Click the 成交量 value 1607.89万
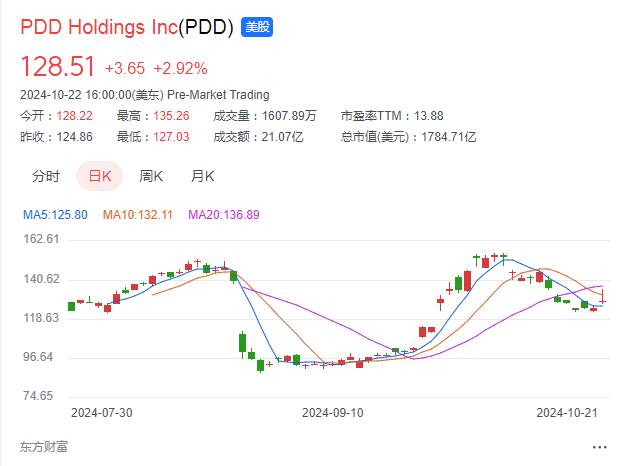This screenshot has height=466, width=627. (x=289, y=116)
